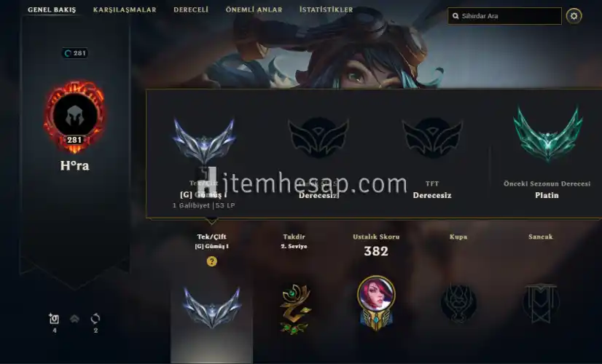Open the Dereceli tab
The height and width of the screenshot is (364, 602).
(x=191, y=9)
